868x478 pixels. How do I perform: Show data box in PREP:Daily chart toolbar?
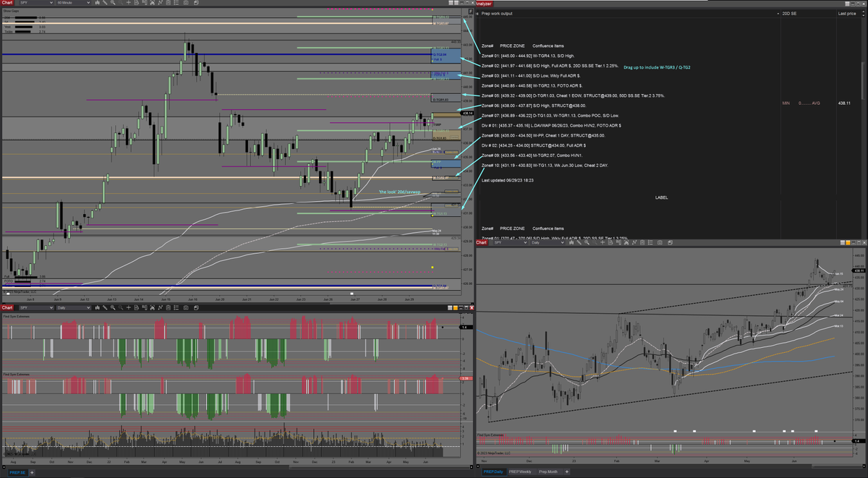610,242
